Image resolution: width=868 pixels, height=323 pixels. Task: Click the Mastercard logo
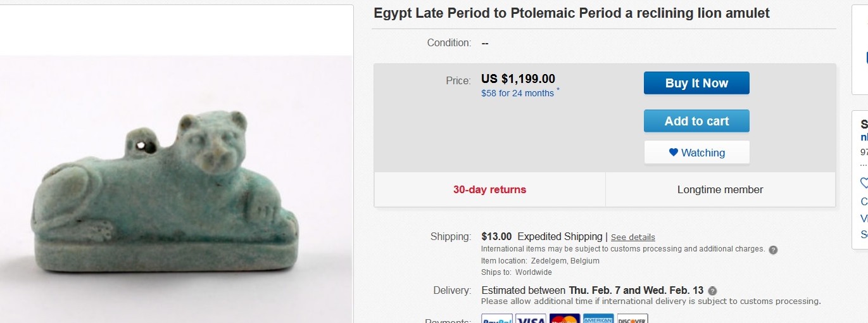pos(565,319)
